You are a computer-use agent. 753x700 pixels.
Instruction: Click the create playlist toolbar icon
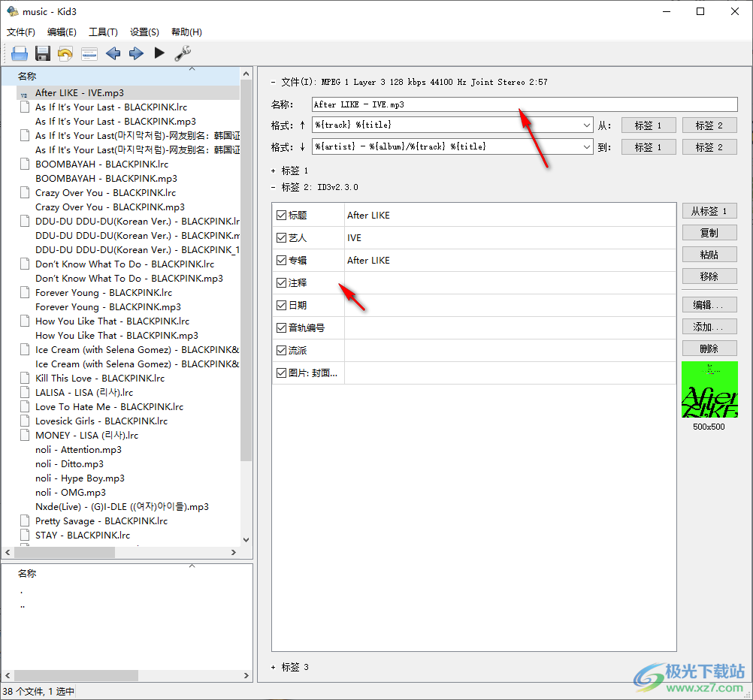pos(89,53)
